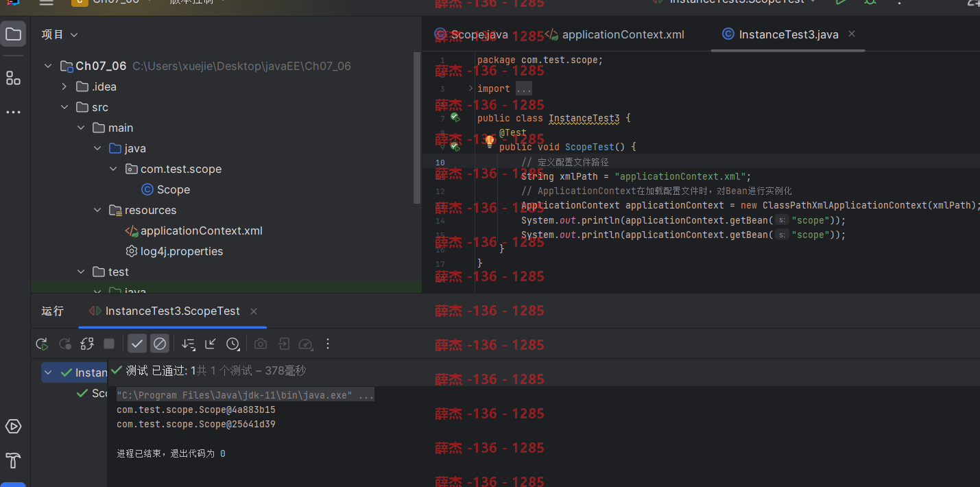The image size is (980, 487).
Task: Open the Build hammer tool window
Action: point(13,460)
